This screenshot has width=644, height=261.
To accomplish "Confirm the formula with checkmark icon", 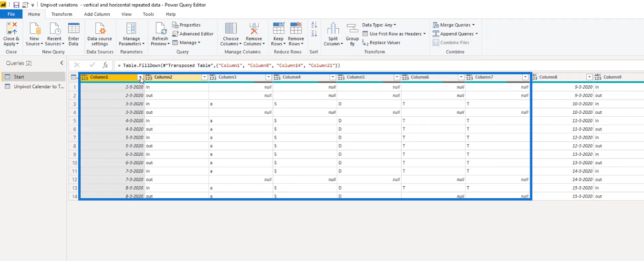I will coord(92,65).
